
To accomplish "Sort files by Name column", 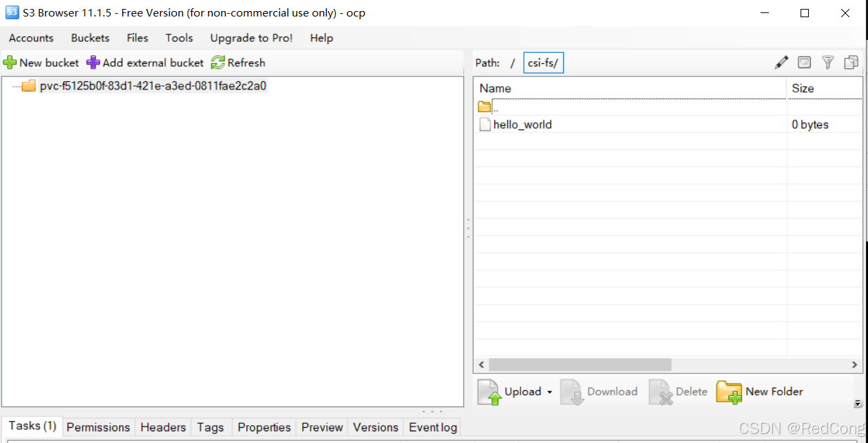I will (x=630, y=88).
